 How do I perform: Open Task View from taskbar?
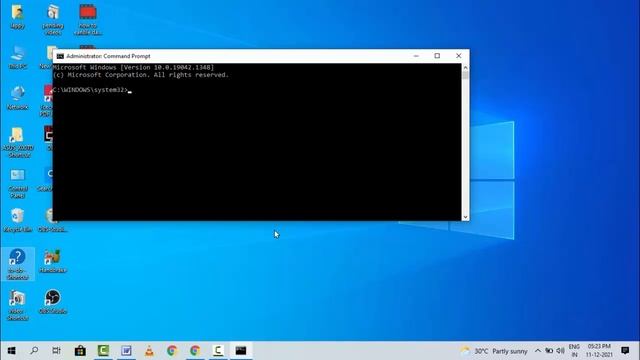point(56,351)
